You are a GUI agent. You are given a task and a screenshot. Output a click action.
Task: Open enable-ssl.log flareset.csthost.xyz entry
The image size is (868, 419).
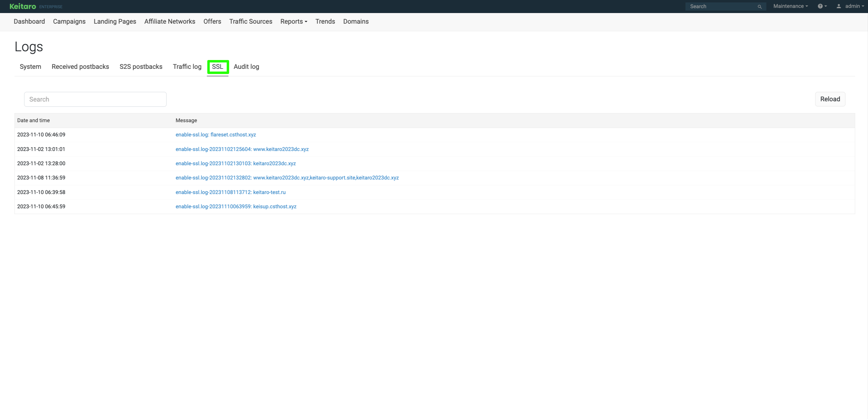coord(216,135)
